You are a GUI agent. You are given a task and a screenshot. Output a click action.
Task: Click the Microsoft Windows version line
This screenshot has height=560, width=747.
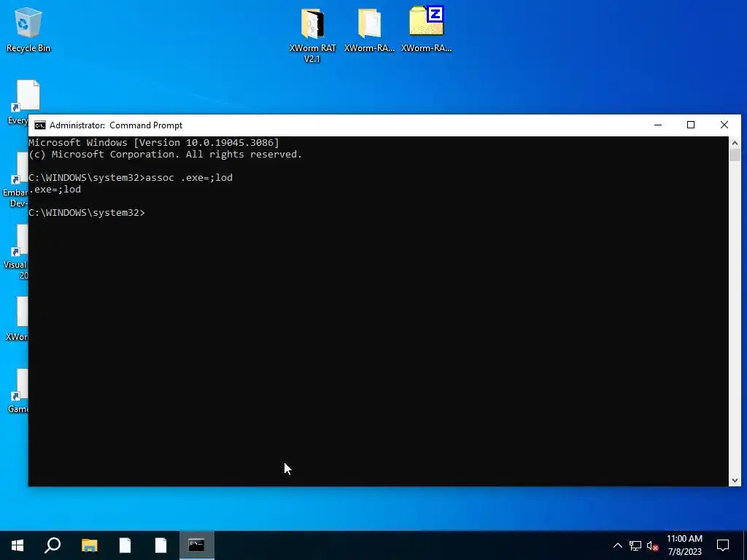[153, 142]
